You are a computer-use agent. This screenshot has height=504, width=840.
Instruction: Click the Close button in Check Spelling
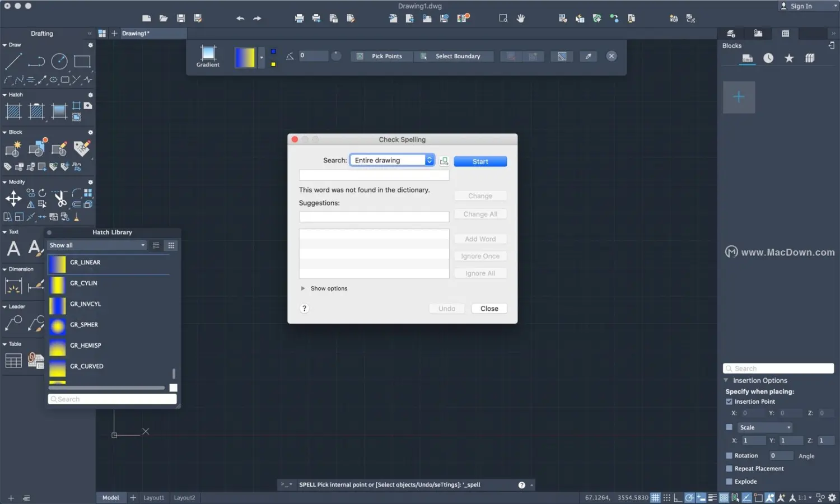click(489, 309)
